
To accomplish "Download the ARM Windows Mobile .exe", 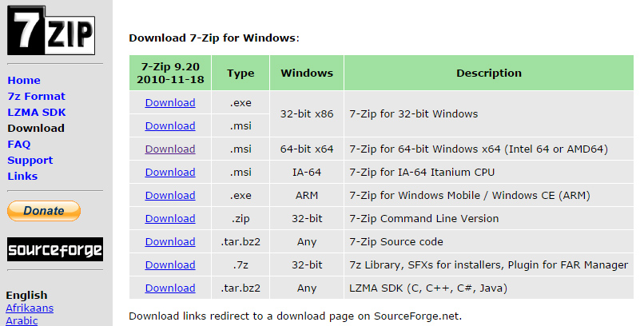I will click(170, 195).
